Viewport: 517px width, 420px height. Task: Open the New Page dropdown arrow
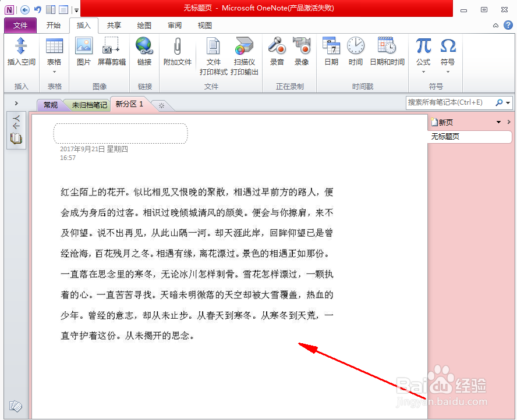point(498,122)
